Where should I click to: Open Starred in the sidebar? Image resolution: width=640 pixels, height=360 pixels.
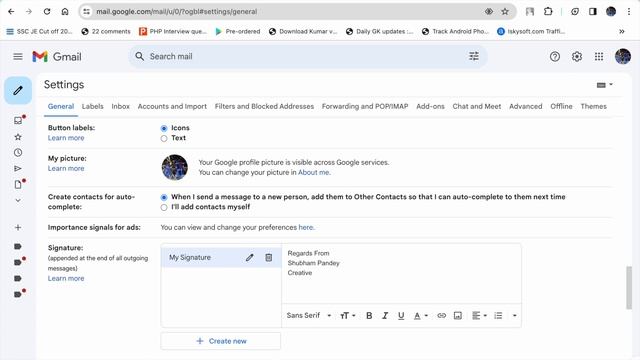pyautogui.click(x=18, y=137)
